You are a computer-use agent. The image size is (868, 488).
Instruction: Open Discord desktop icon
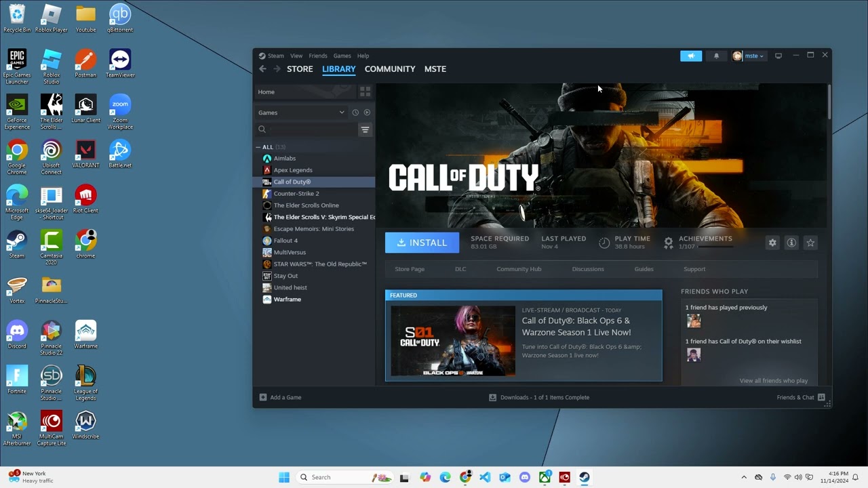click(x=17, y=335)
